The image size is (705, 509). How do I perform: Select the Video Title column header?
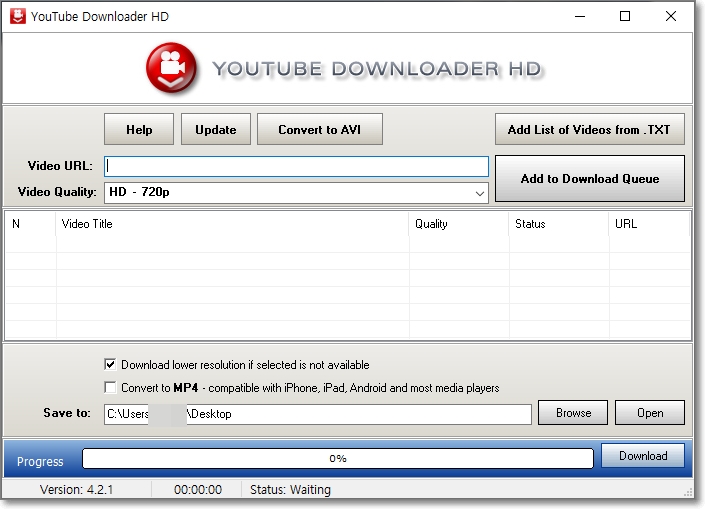click(x=232, y=224)
